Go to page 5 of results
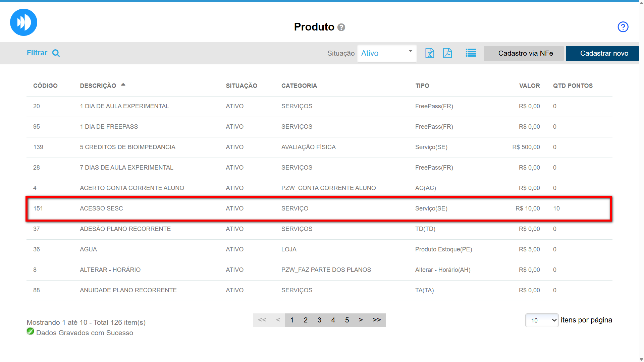The height and width of the screenshot is (362, 644). pyautogui.click(x=347, y=320)
